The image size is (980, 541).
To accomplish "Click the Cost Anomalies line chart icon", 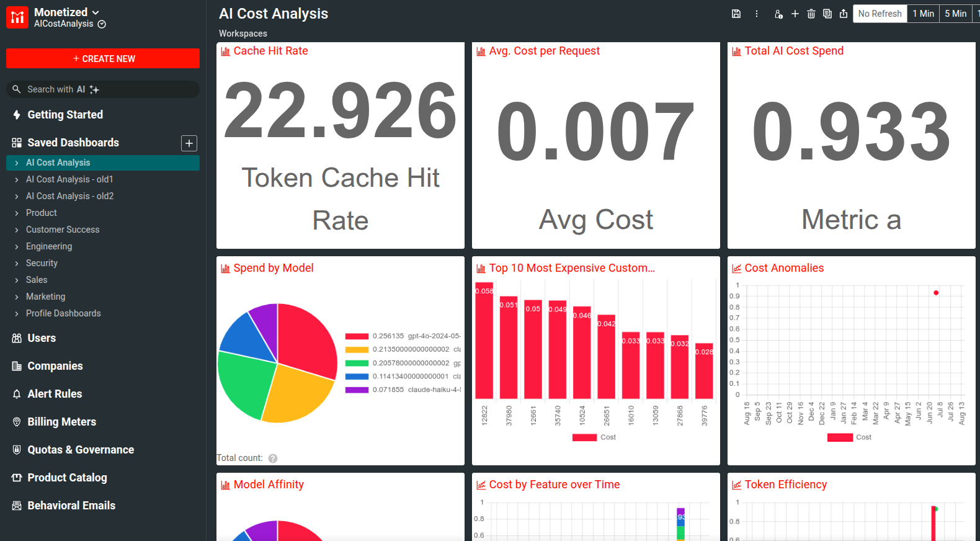I will [x=737, y=269].
